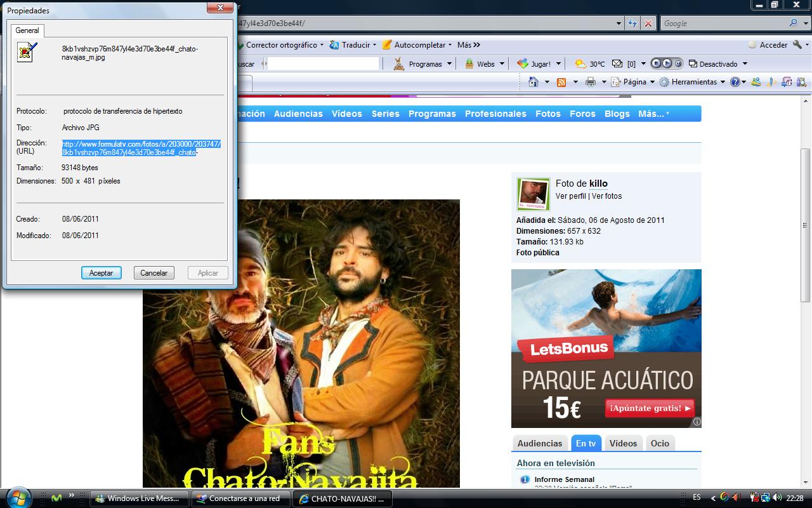Click the Cancelar button in dialog

pos(154,273)
